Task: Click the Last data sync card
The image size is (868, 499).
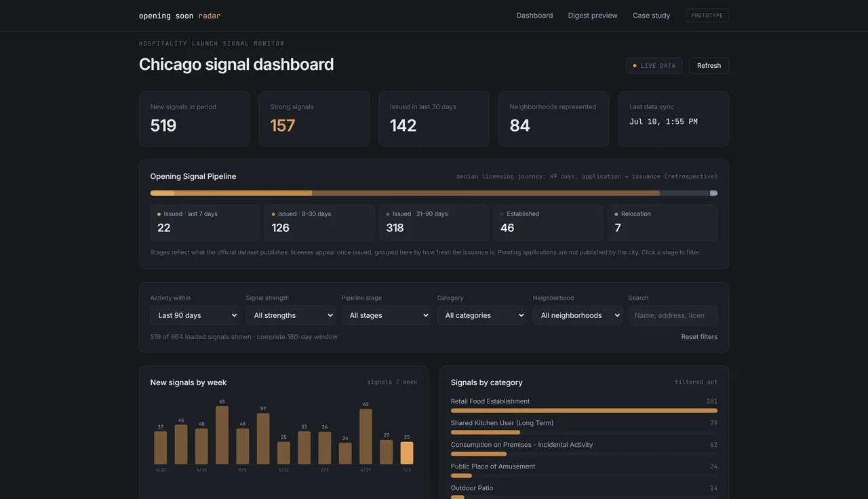Action: (x=673, y=119)
